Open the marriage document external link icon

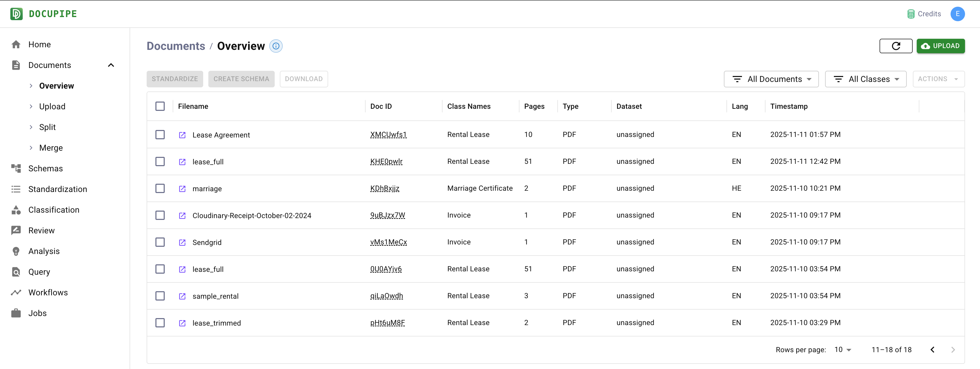182,189
